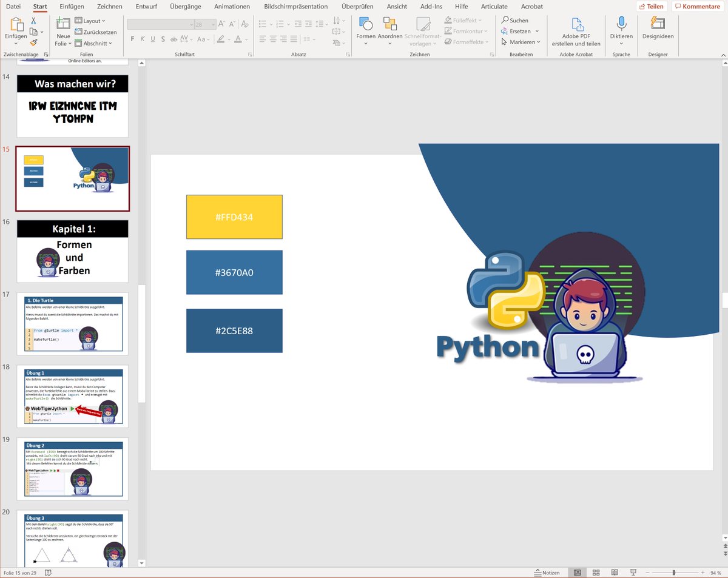
Task: Toggle the Notizen pane
Action: pyautogui.click(x=547, y=573)
